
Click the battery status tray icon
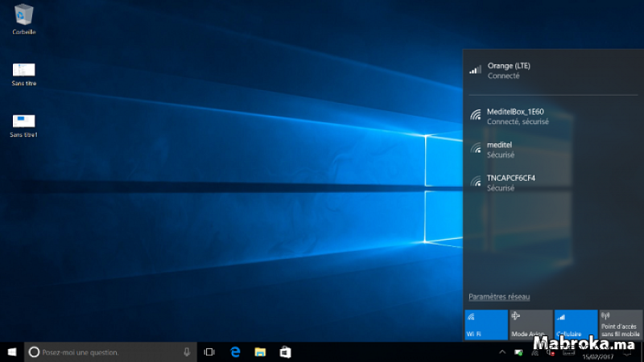click(x=518, y=352)
